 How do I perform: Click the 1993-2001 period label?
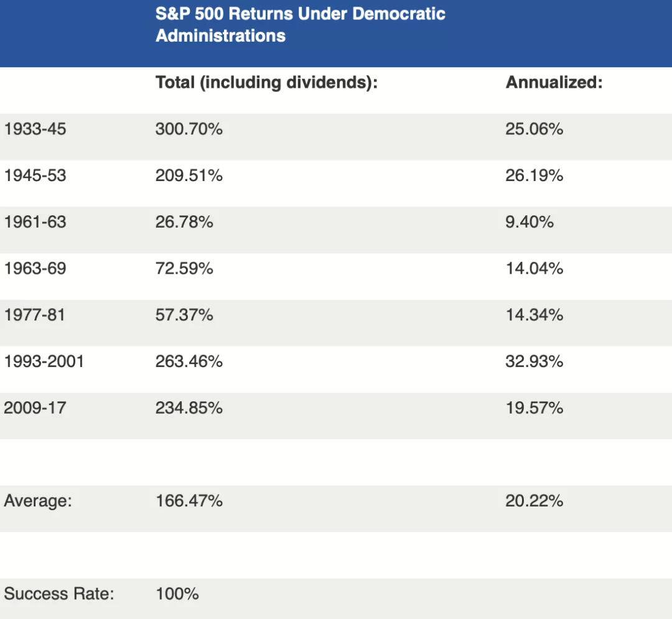[44, 361]
